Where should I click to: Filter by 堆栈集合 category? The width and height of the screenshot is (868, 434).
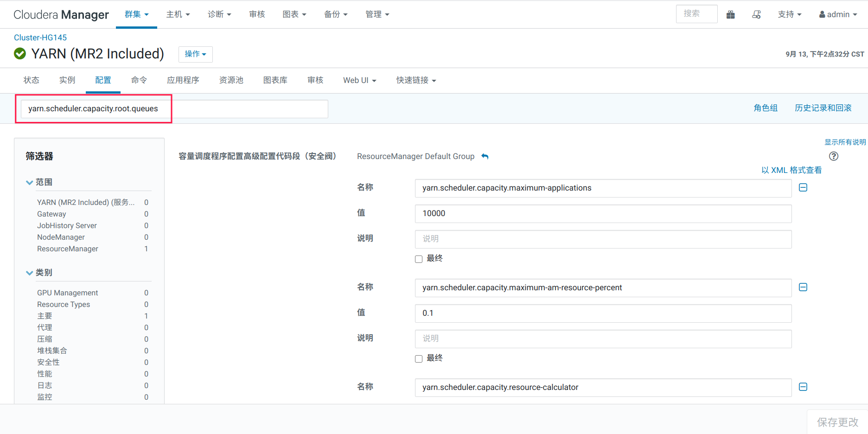(x=52, y=351)
